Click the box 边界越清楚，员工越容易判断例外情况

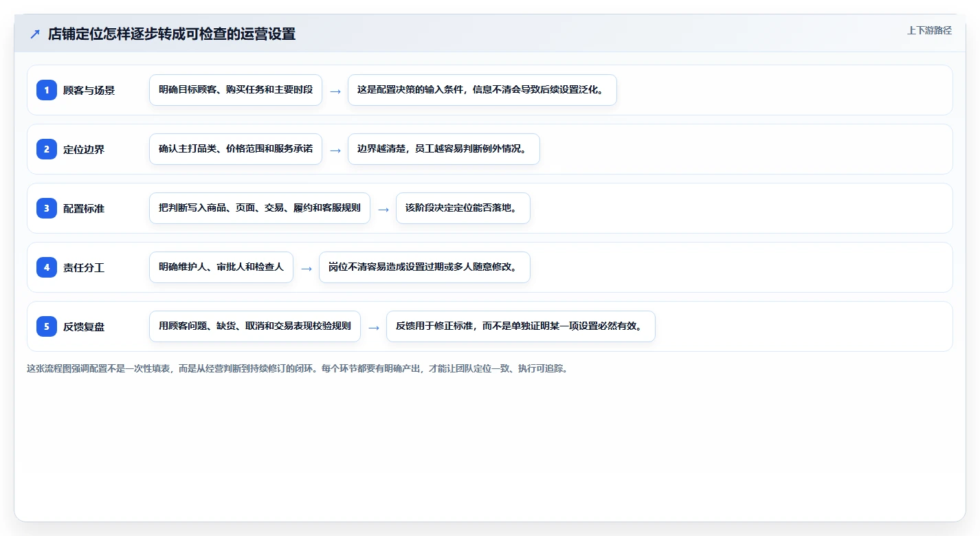[444, 149]
